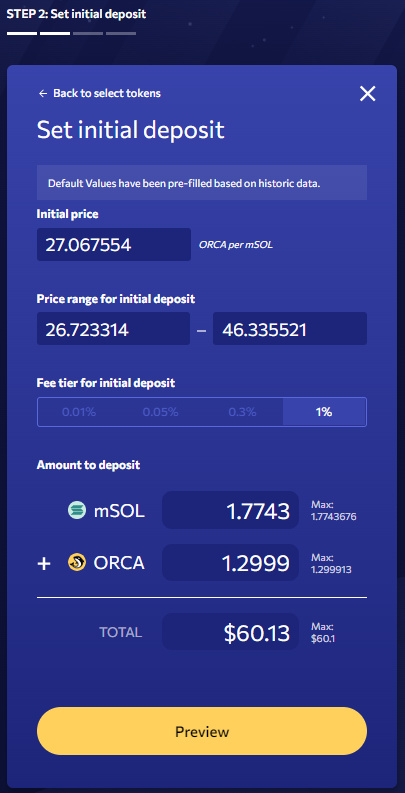Use max mSOL amount 1.7743676
The image size is (405, 793).
click(x=334, y=510)
